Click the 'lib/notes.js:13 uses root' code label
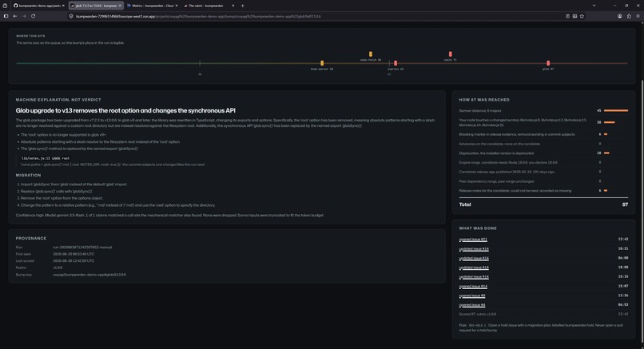644x349 pixels. [x=46, y=158]
